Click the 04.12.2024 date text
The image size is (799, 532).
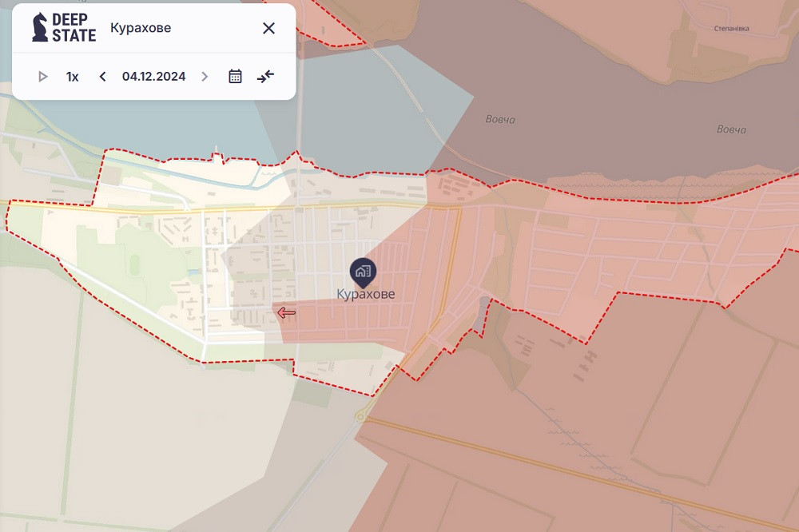(x=153, y=77)
